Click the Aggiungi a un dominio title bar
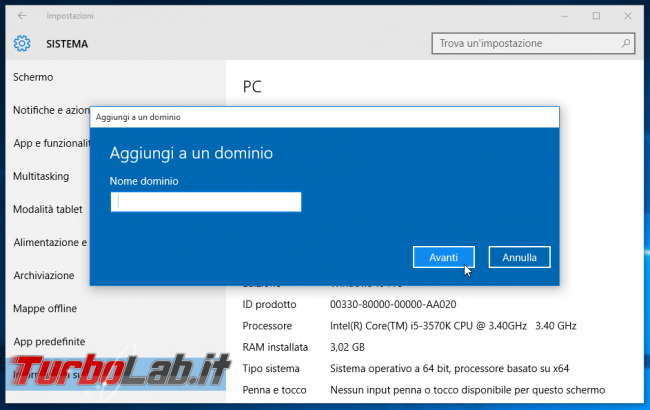The height and width of the screenshot is (410, 650). coord(325,117)
